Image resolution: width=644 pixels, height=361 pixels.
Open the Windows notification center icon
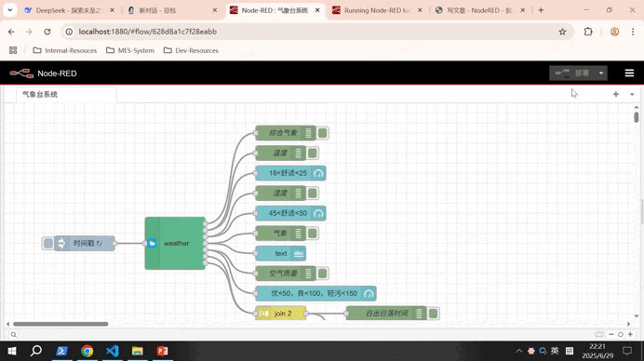(x=627, y=351)
